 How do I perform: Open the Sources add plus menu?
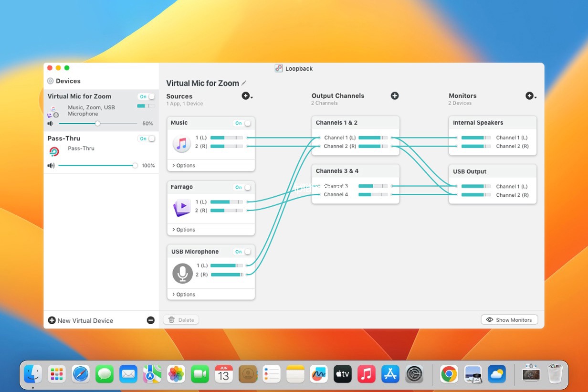(247, 96)
